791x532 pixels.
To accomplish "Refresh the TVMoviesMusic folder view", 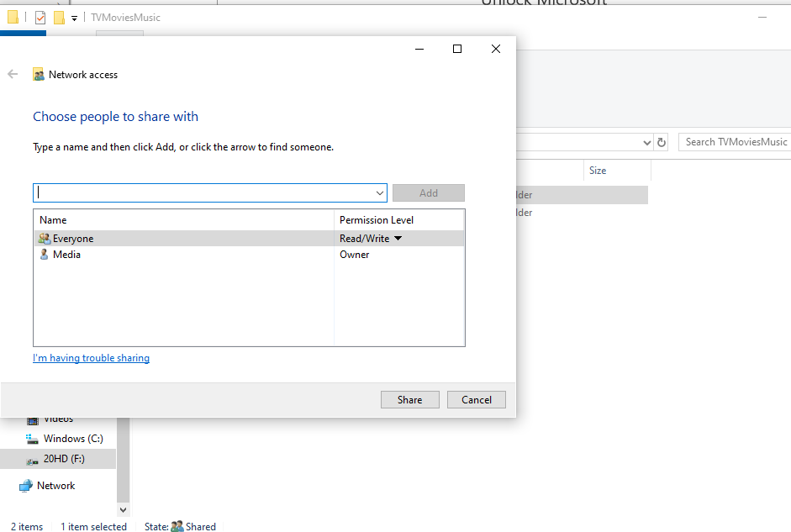I will click(x=662, y=143).
